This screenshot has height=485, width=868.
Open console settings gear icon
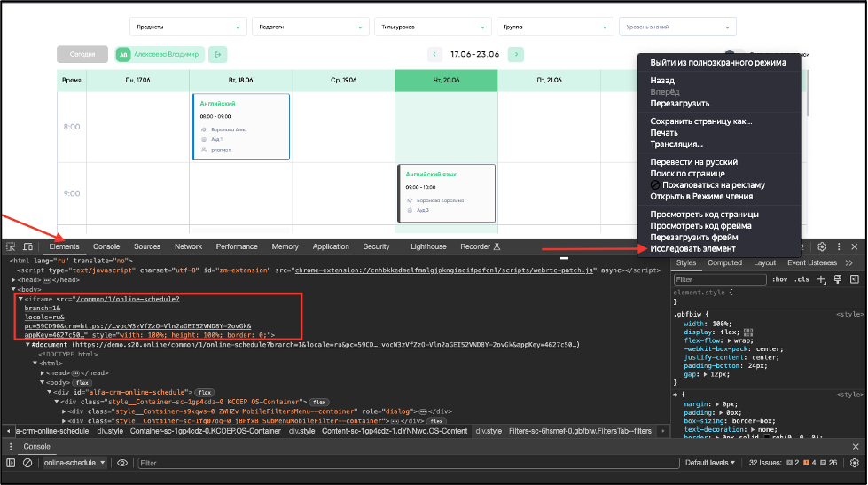pyautogui.click(x=854, y=463)
